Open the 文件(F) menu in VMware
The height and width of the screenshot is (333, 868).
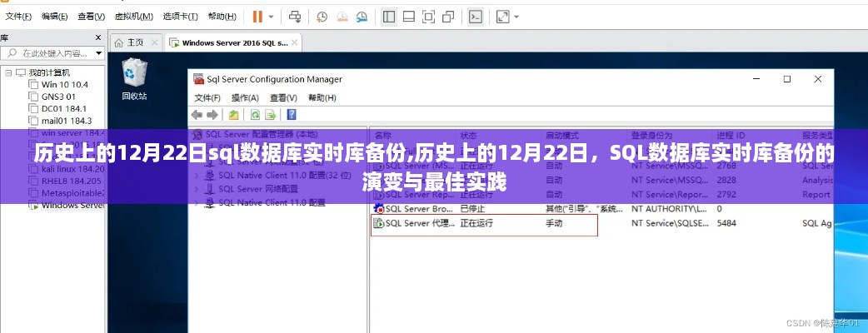pyautogui.click(x=18, y=17)
